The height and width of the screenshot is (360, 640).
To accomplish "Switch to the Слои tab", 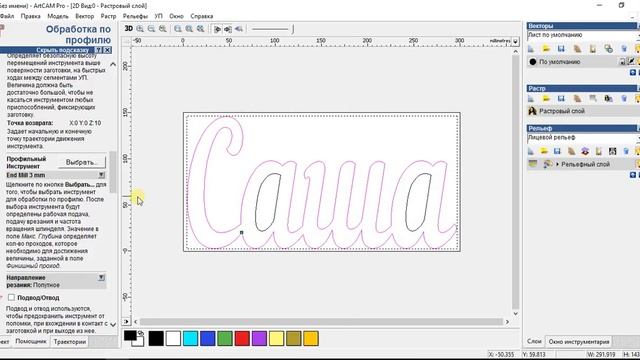I will coord(534,341).
